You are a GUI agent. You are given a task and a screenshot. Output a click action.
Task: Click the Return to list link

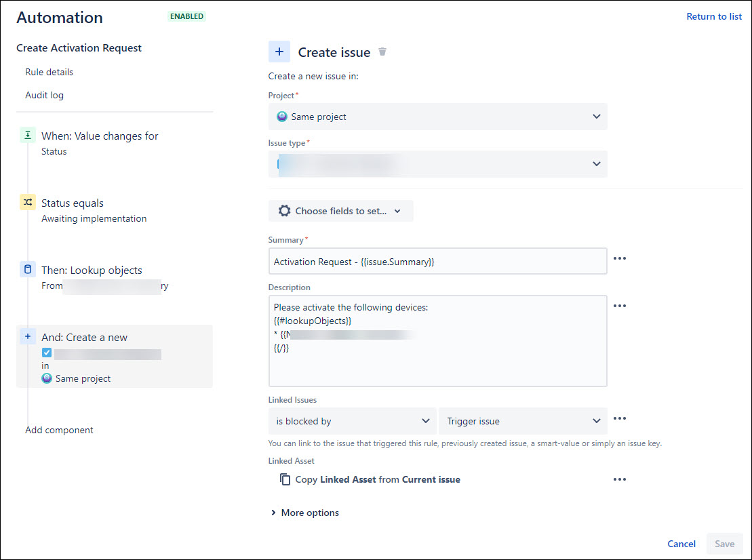click(714, 16)
